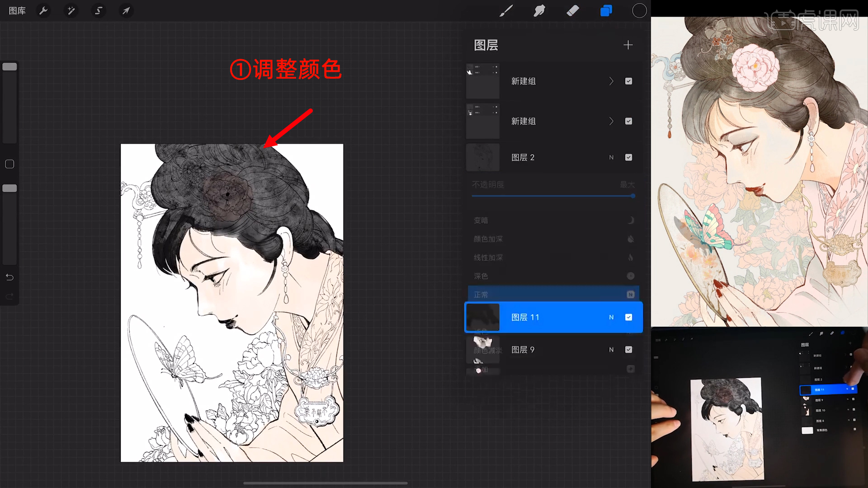Toggle visibility of second 新建组 group

click(x=628, y=121)
